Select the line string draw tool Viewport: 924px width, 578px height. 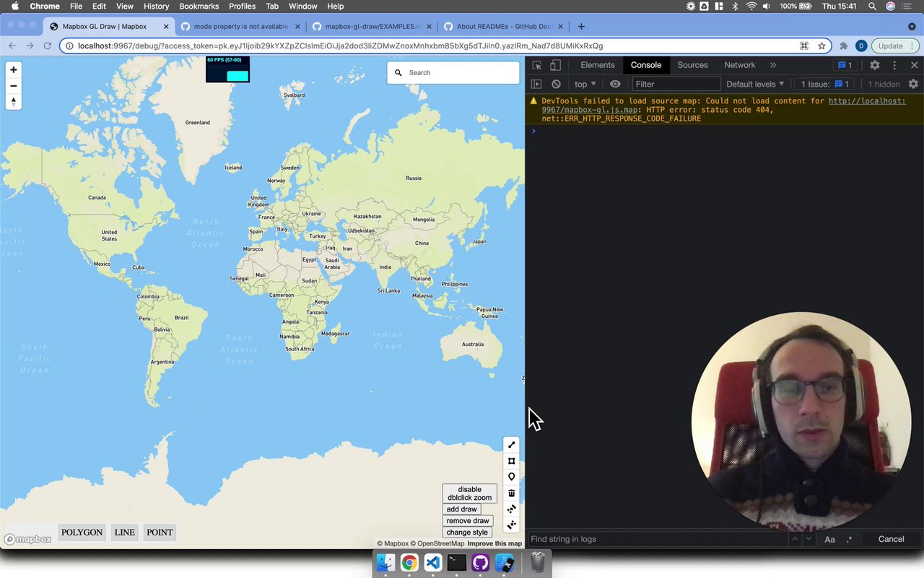(511, 445)
